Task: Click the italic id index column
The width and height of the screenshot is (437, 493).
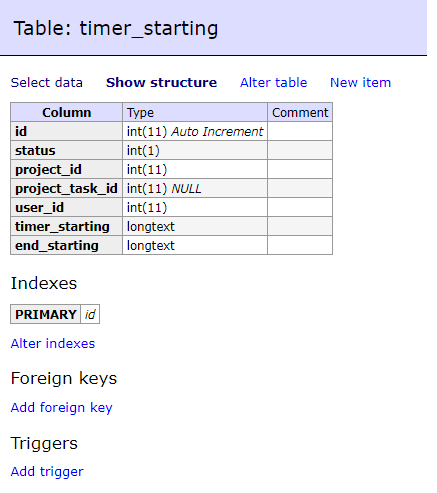Action: click(x=90, y=314)
